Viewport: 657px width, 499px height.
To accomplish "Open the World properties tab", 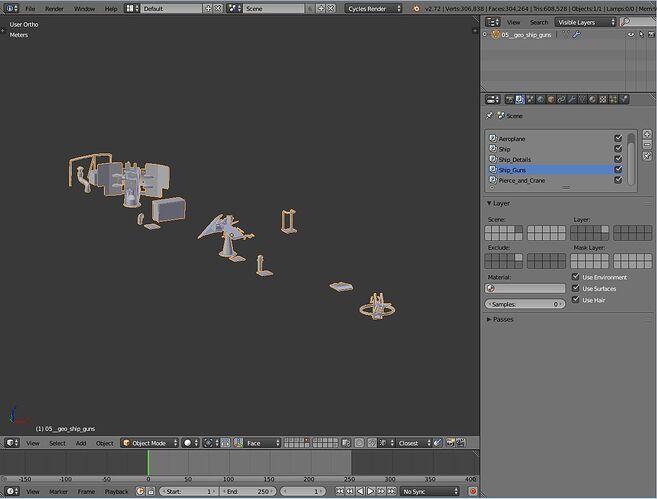I will (x=541, y=99).
